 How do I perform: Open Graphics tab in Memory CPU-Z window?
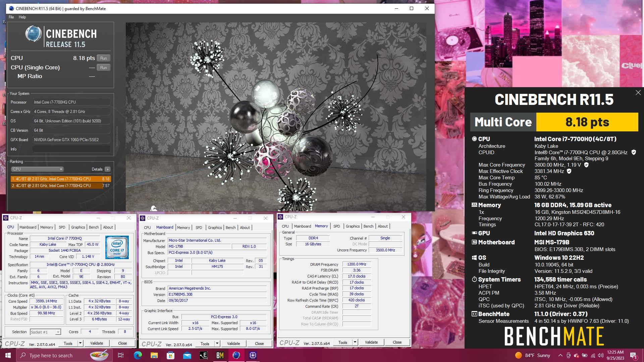click(x=353, y=226)
